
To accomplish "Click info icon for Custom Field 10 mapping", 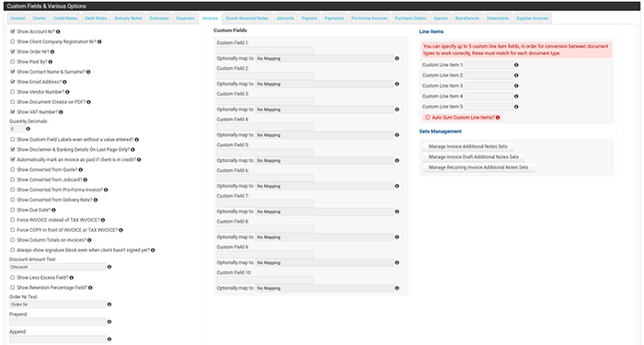I will coord(397,288).
